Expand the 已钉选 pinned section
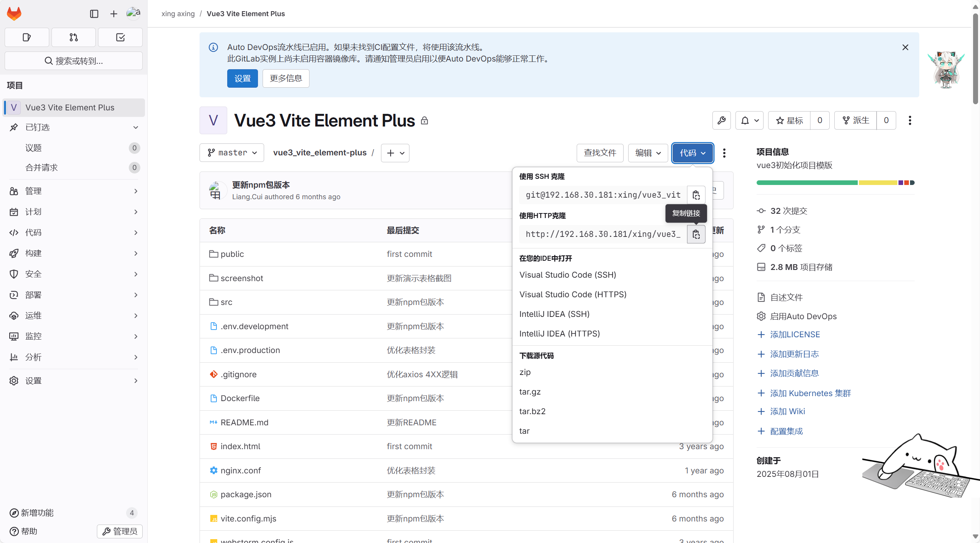980x543 pixels. (x=73, y=127)
